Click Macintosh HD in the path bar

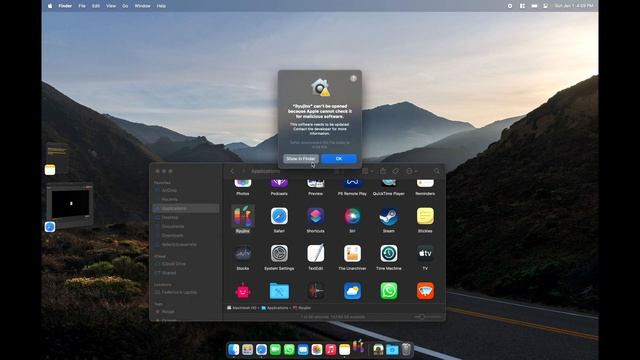point(242,308)
